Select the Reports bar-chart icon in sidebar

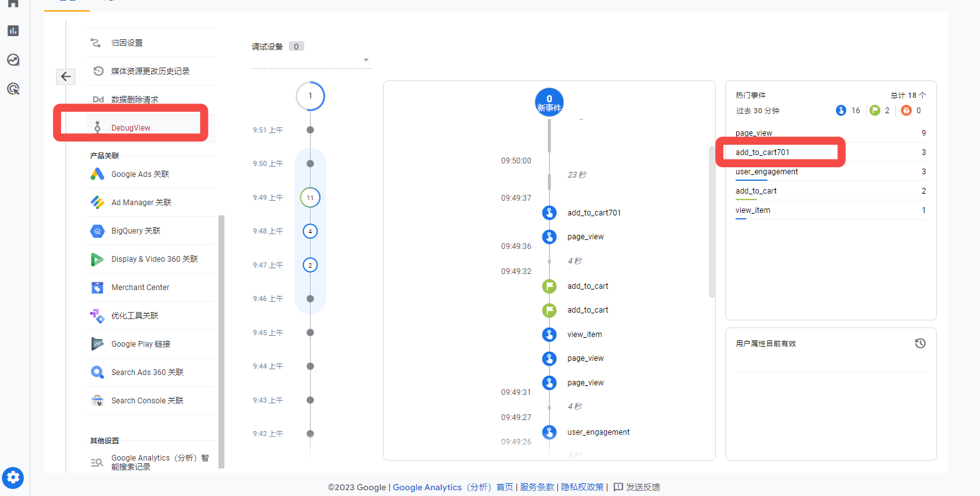[x=13, y=30]
